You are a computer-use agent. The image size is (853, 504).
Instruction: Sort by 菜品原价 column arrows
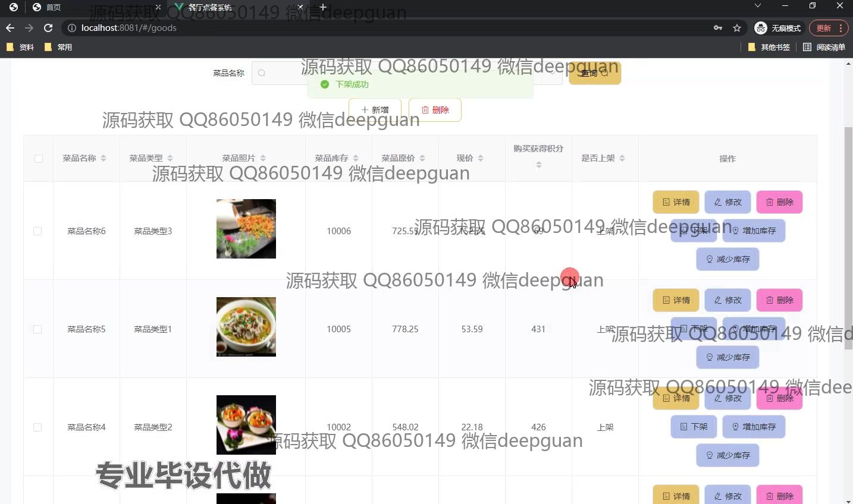tap(422, 158)
